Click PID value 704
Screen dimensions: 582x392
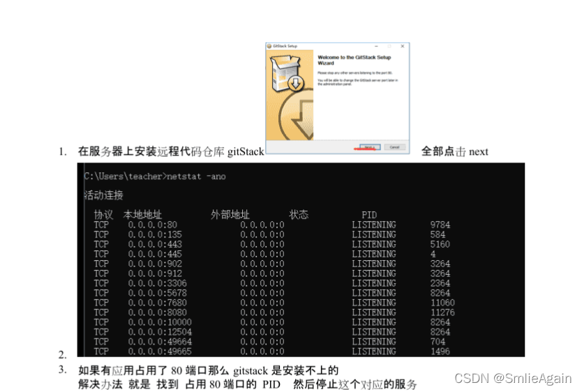pyautogui.click(x=438, y=342)
